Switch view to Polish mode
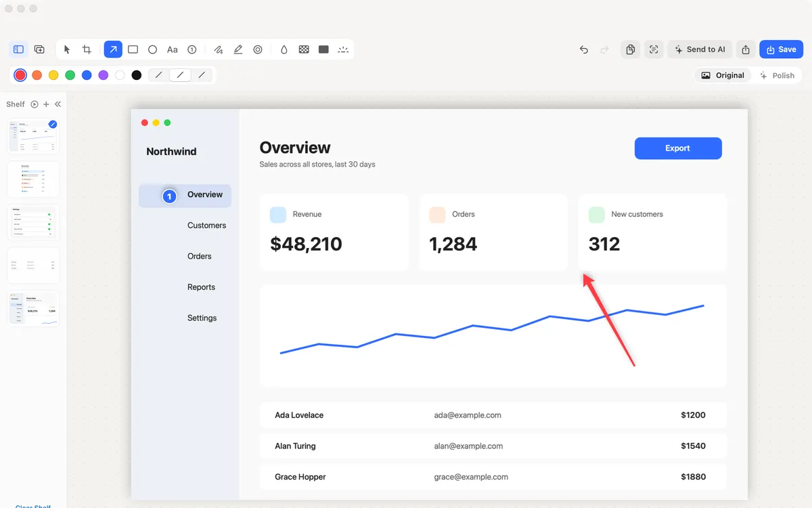This screenshot has height=508, width=812. coord(777,75)
